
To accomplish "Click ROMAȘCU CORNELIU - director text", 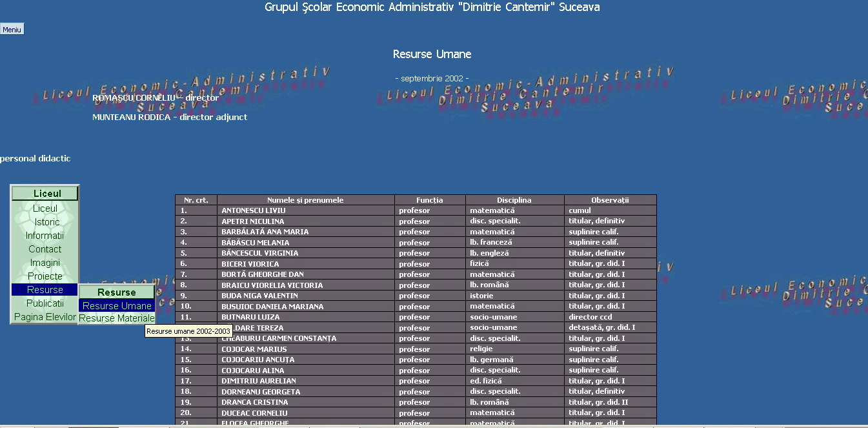I will coord(156,98).
